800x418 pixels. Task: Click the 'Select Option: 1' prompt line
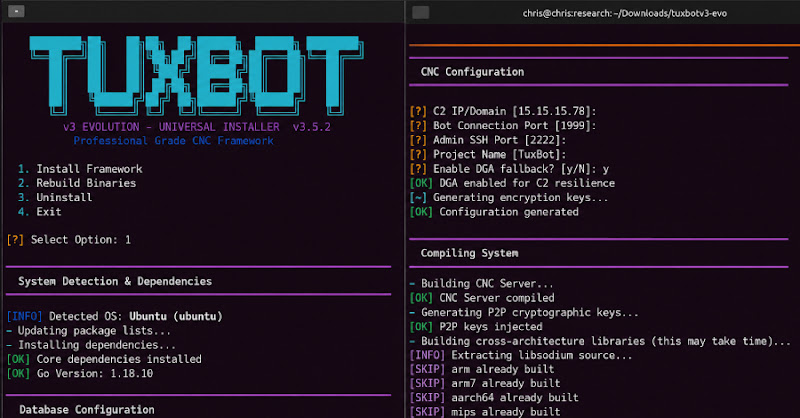69,240
